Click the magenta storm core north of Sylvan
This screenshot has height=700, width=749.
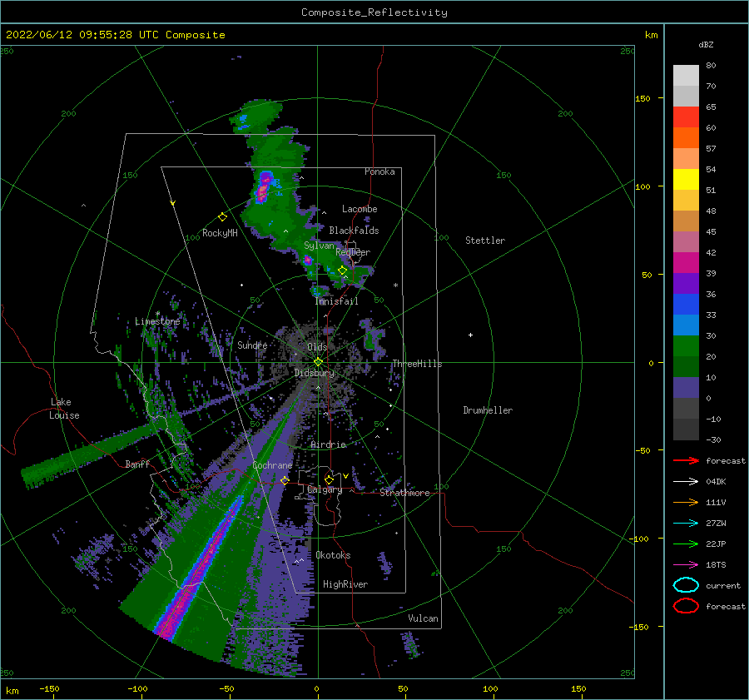click(x=263, y=187)
